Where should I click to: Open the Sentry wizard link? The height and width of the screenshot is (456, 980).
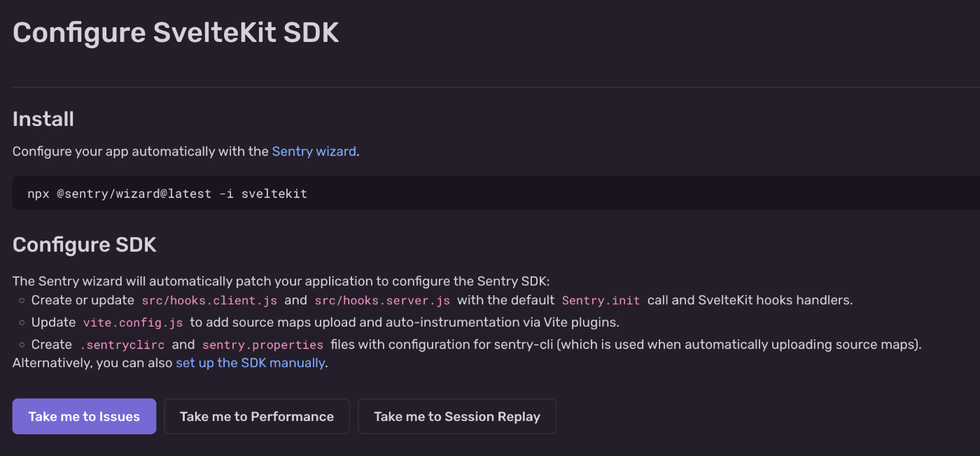coord(314,151)
